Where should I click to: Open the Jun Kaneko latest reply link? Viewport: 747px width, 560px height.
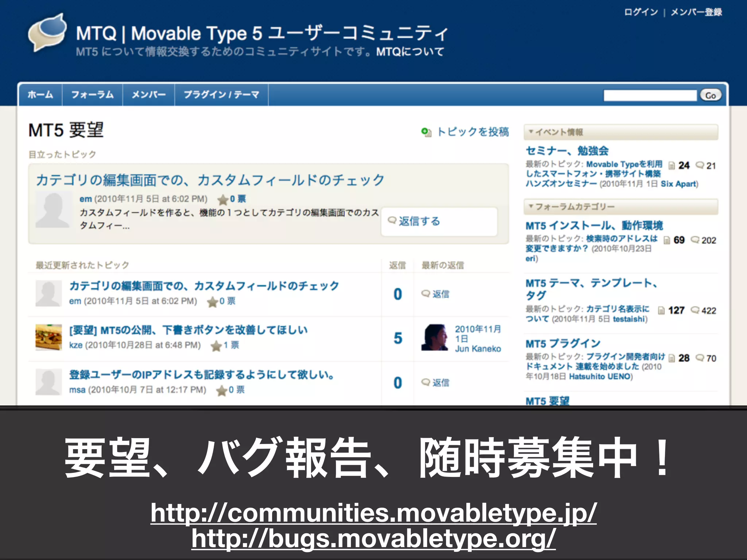478,349
